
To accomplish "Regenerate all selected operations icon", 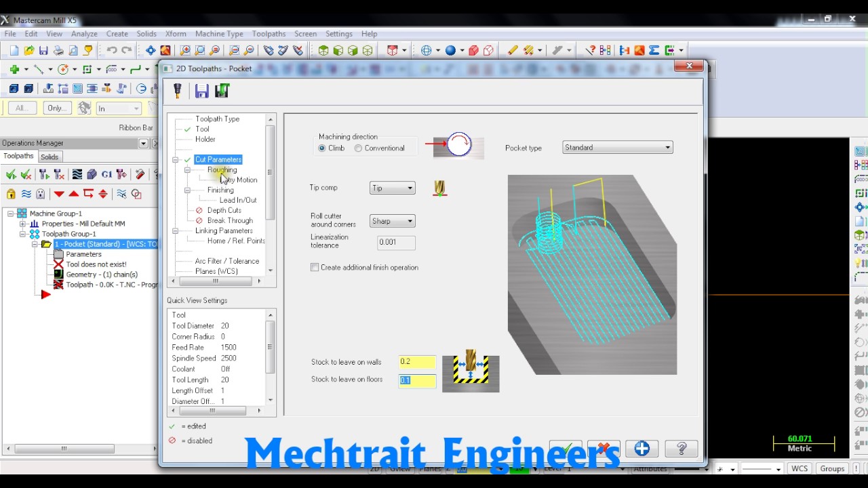I will coord(43,175).
